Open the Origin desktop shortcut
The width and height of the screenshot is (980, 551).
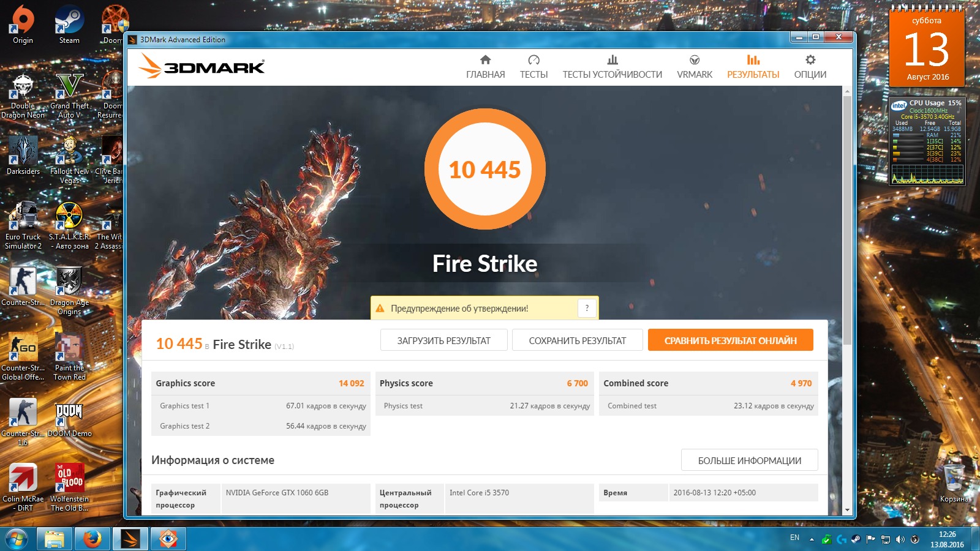click(23, 24)
